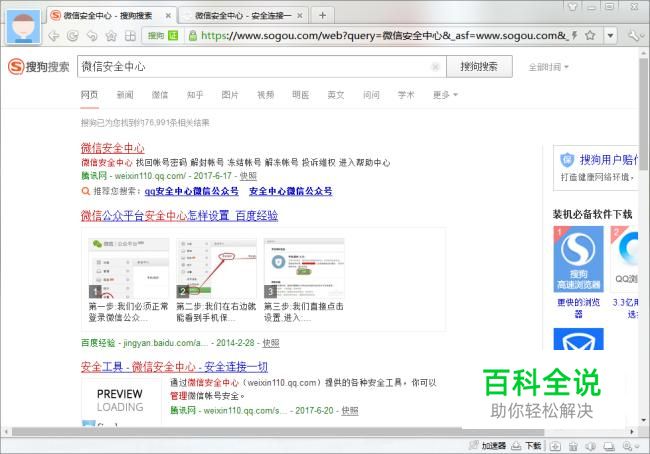The image size is (650, 454).
Task: Open 下载 in the status bar
Action: 526,446
